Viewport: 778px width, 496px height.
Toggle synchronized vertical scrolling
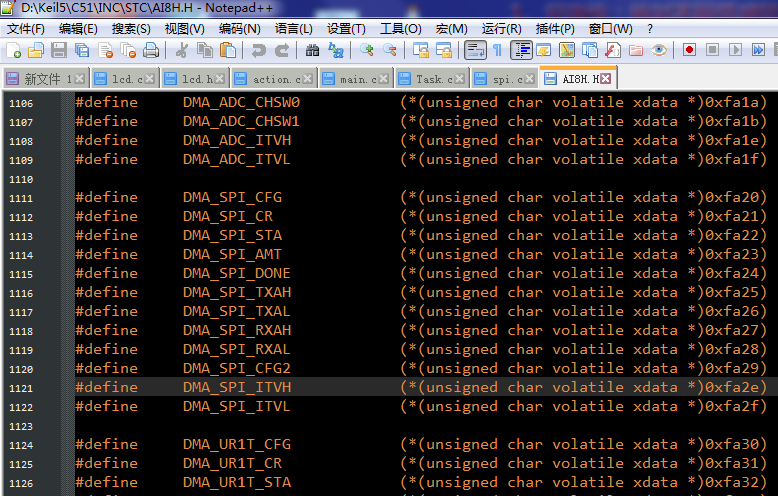[421, 51]
